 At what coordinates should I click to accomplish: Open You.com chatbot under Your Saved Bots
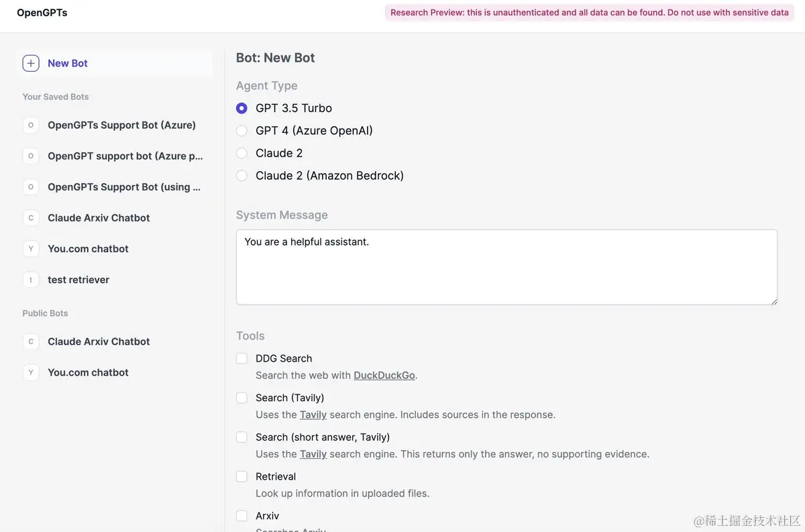(115, 248)
